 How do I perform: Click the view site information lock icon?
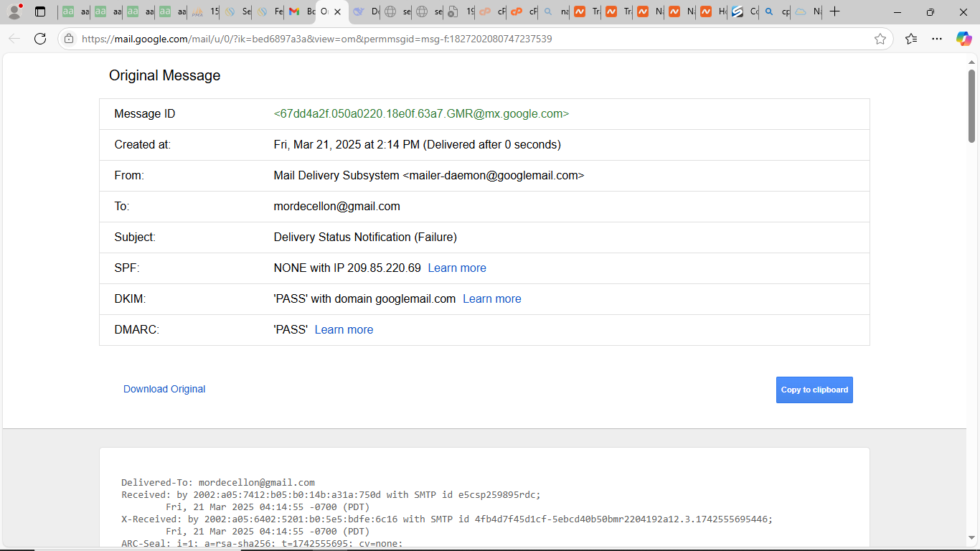(x=69, y=39)
